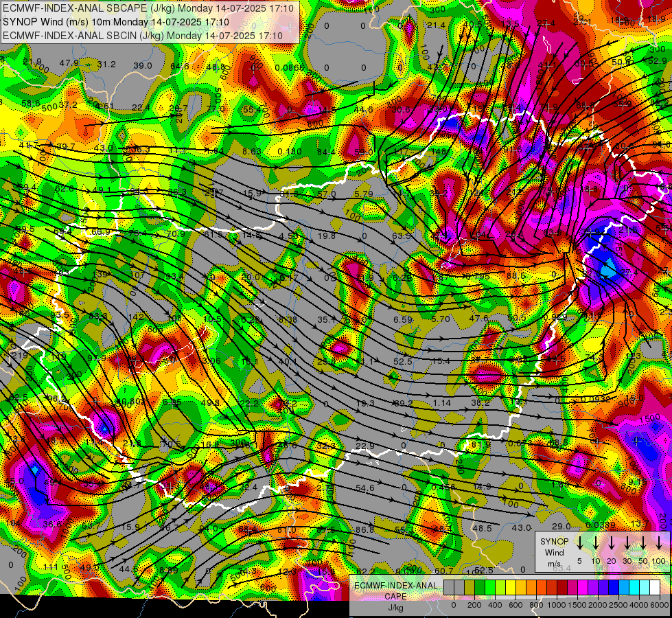672x618 pixels.
Task: Click the 6000 tick label in CAPE legend
Action: [x=659, y=605]
